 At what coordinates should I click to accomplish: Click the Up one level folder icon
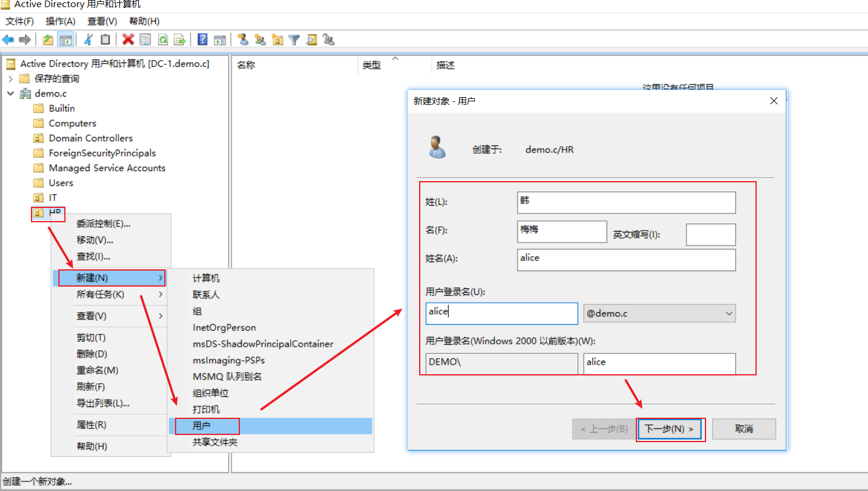pyautogui.click(x=48, y=40)
